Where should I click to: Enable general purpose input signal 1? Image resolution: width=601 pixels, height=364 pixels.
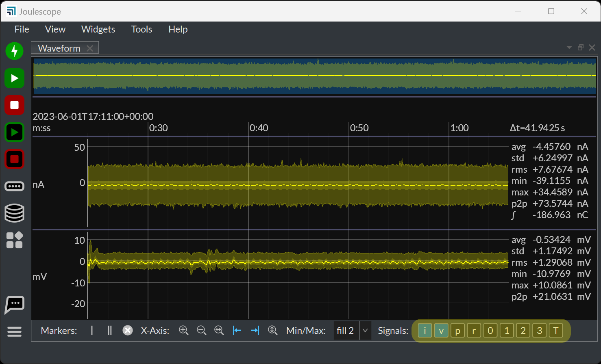click(x=507, y=331)
